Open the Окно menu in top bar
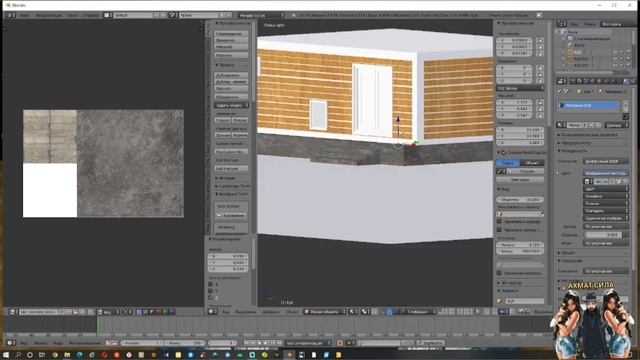Image resolution: width=640 pixels, height=360 pixels. (x=73, y=15)
